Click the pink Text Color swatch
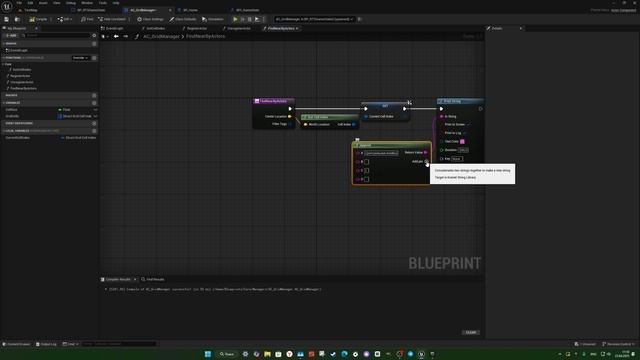 462,142
